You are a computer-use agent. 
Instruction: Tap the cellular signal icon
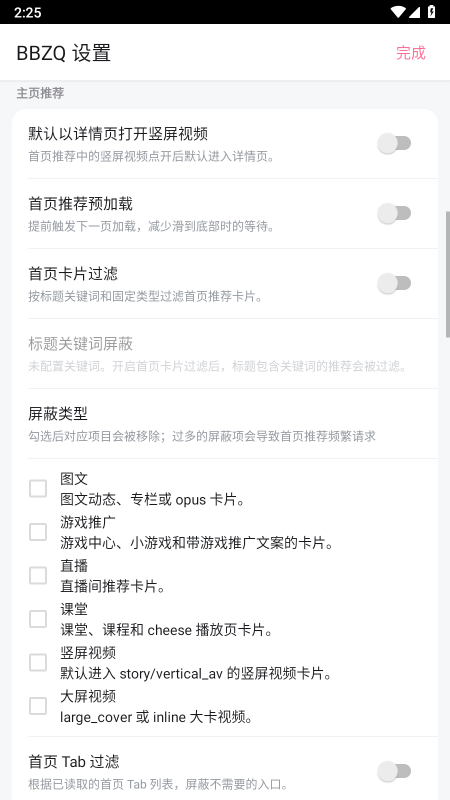[414, 12]
